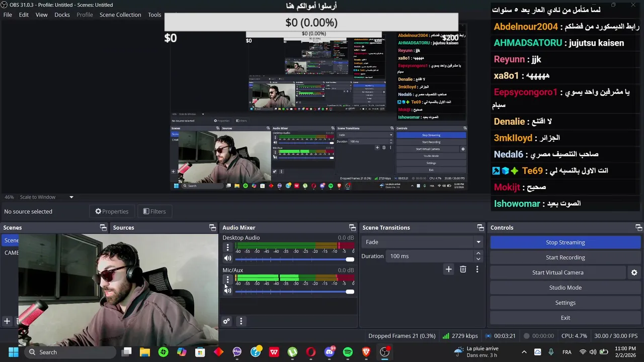Adjust the Mic/Aux volume slider
This screenshot has height=362, width=644.
(x=294, y=292)
